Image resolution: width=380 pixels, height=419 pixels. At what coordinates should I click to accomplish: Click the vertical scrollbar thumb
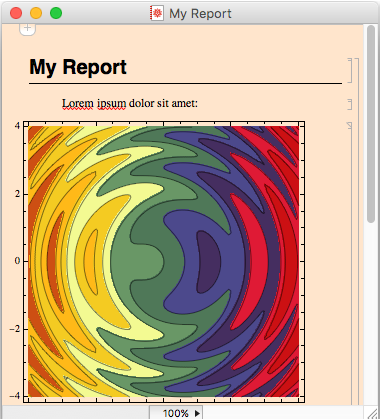pos(371,124)
